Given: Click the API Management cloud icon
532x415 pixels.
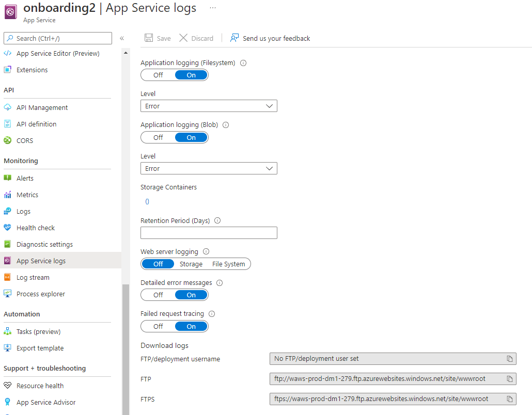Looking at the screenshot, I should click(x=7, y=107).
